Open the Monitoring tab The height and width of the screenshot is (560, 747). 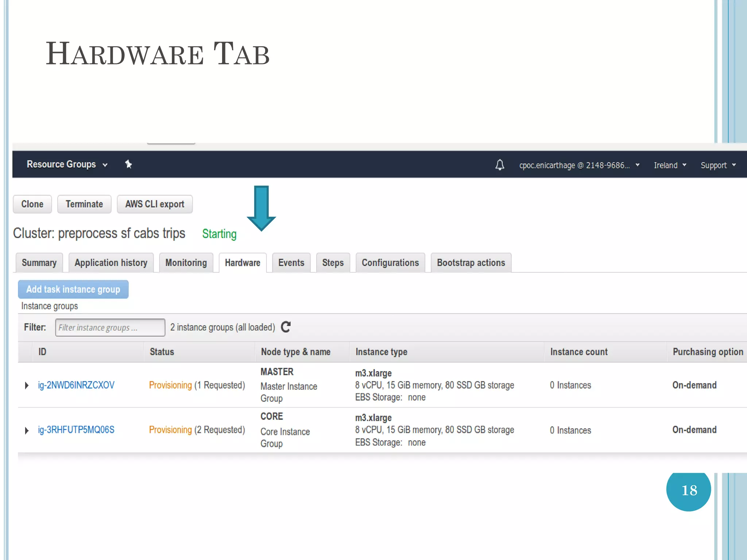(x=186, y=262)
